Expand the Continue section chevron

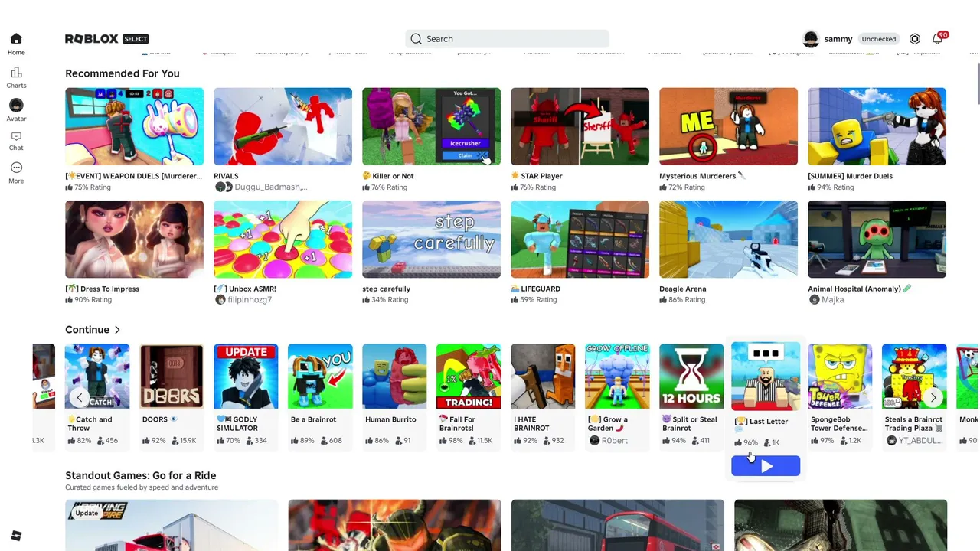(x=117, y=330)
